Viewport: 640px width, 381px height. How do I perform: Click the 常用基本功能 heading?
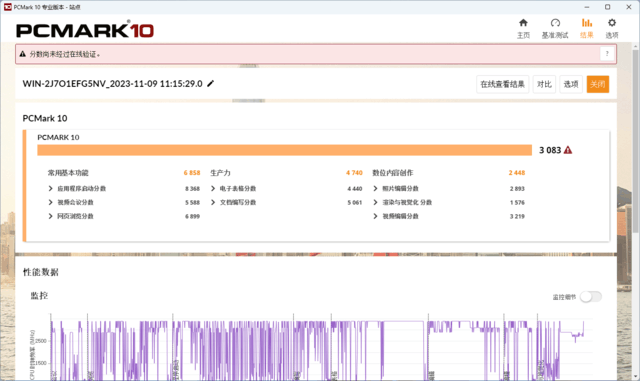pyautogui.click(x=68, y=173)
